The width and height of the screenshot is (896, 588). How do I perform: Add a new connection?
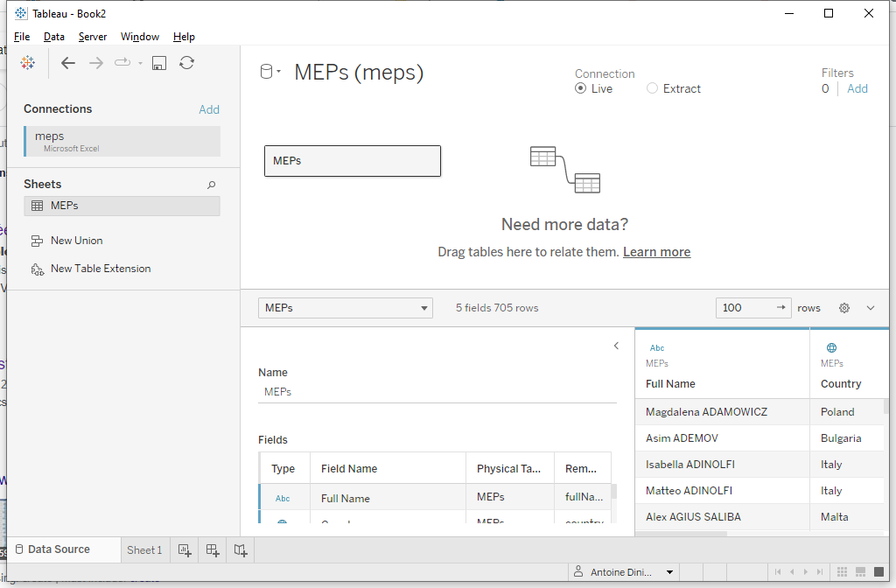209,109
